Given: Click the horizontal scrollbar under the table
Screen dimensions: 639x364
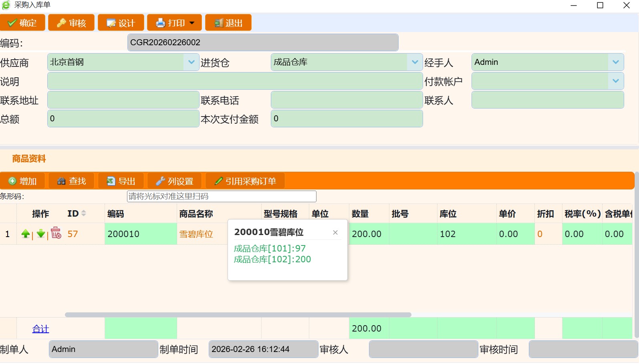Looking at the screenshot, I should tap(238, 315).
